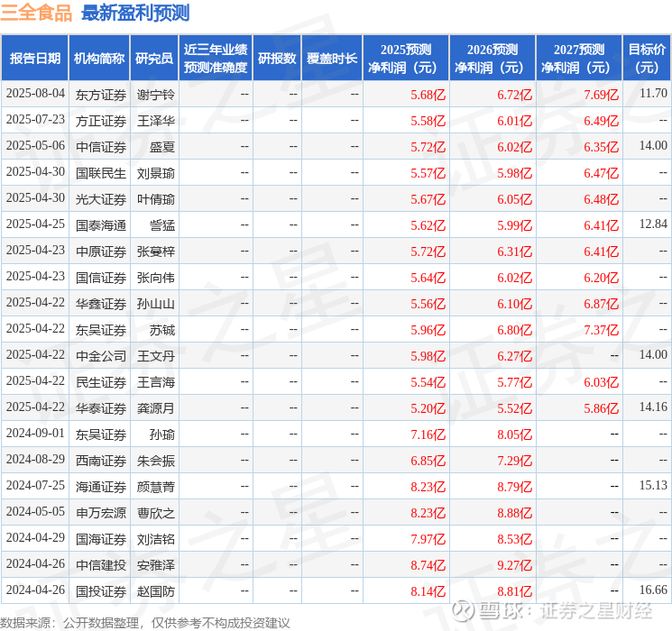Screen dimensions: 672x631
Task: Click the 2027预测净利润 column header
Action: [578, 59]
